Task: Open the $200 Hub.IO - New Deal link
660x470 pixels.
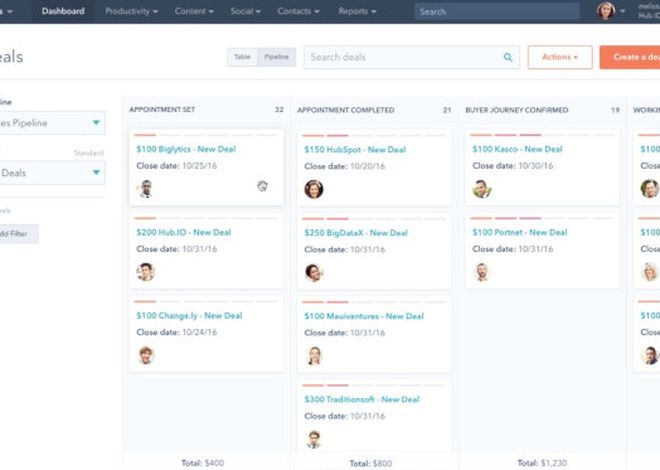Action: click(184, 232)
